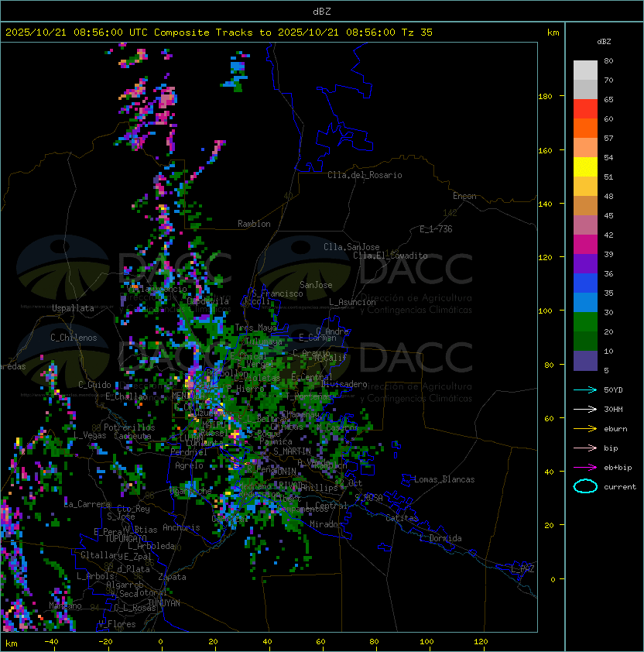Screen dimensions: 644x652
Task: Click the L_Dormida place label
Action: [x=440, y=538]
